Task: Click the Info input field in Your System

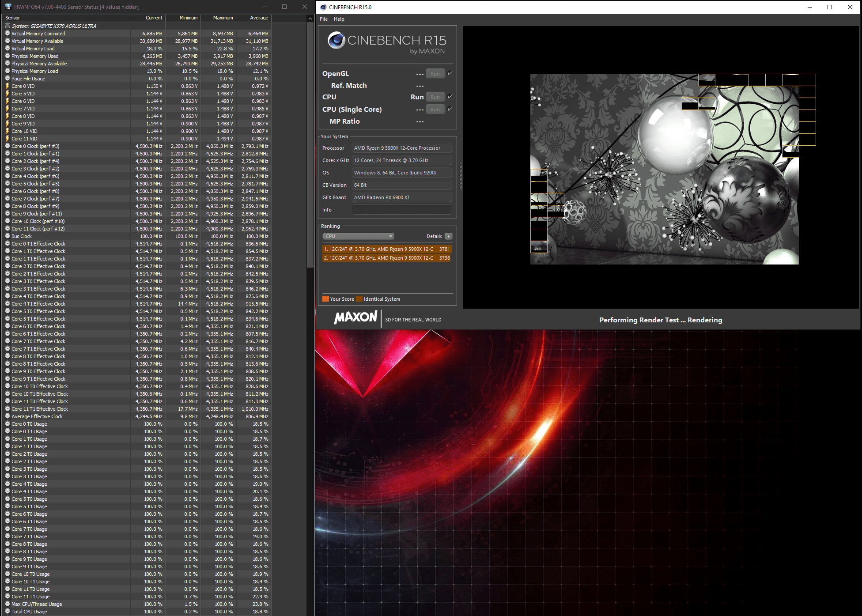Action: point(402,210)
